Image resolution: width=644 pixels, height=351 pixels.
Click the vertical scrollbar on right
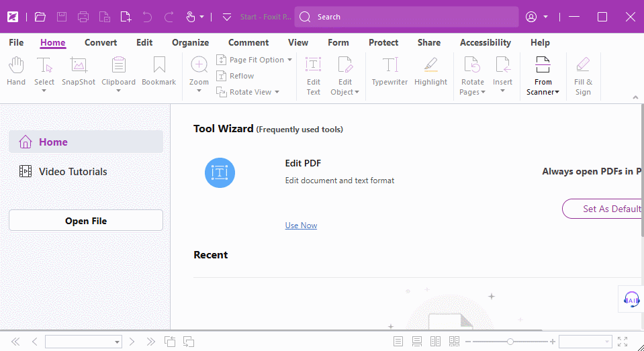click(x=643, y=170)
